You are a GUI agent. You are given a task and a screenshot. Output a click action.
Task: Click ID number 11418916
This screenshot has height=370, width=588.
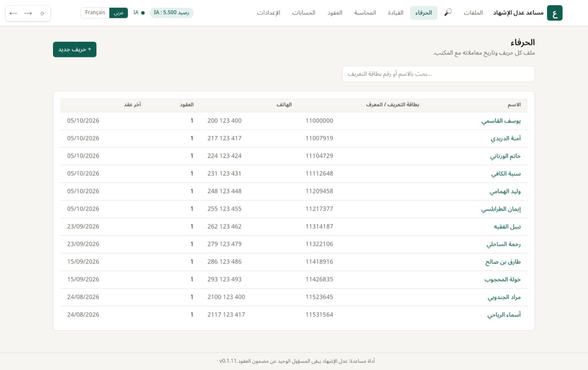click(319, 262)
